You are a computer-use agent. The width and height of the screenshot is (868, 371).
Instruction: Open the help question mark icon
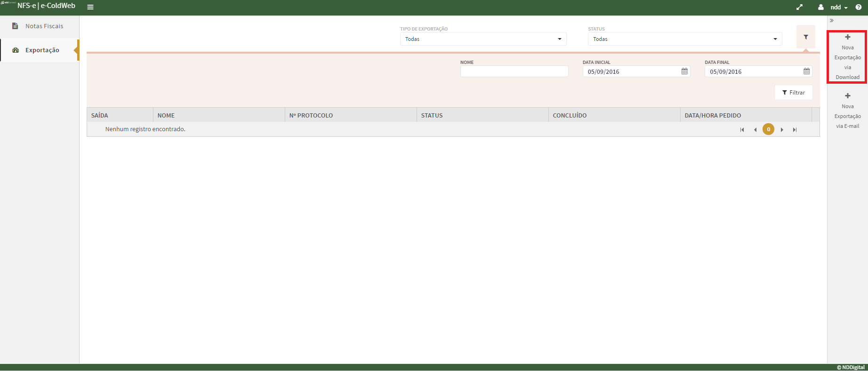click(x=859, y=7)
